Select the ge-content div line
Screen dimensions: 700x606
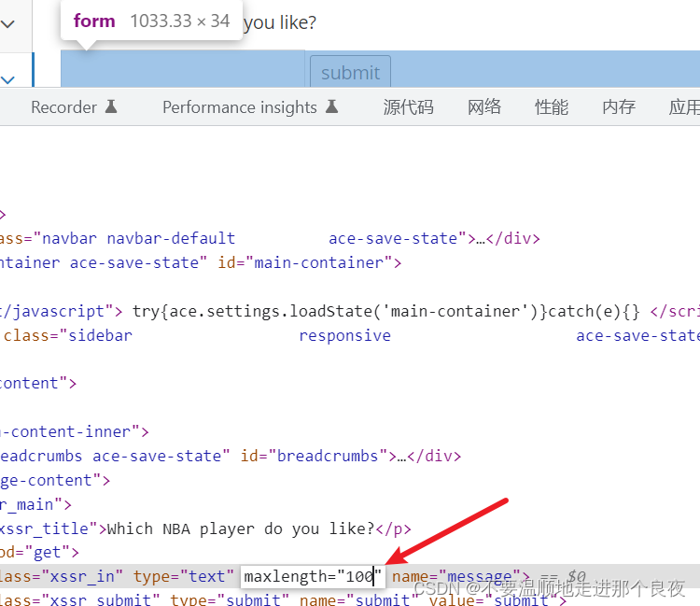(x=55, y=480)
